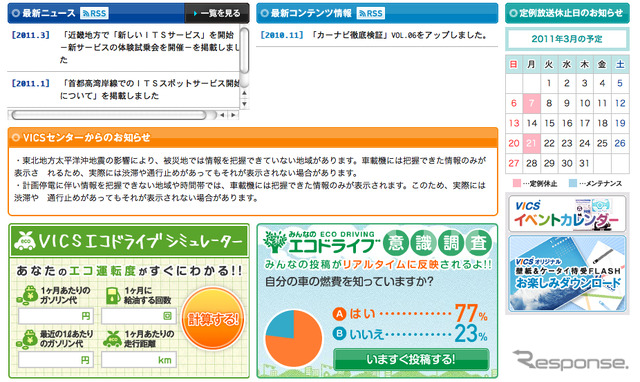Click the money bag icon beside 最近の1ℓあたり
This screenshot has width=640, height=382.
point(28,338)
